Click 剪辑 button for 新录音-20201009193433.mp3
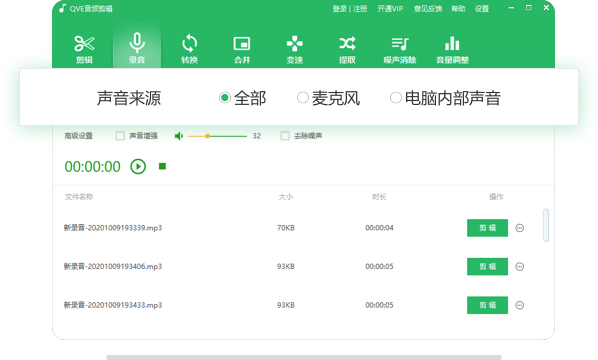 coord(487,305)
